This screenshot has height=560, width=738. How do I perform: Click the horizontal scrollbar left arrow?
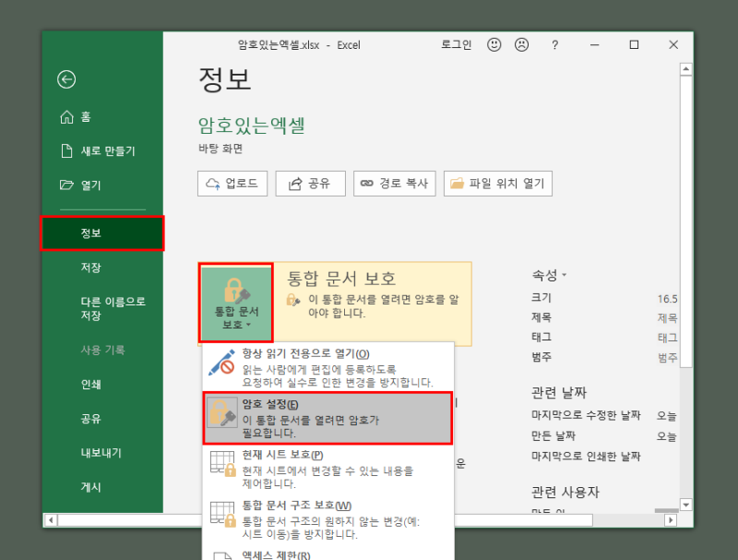[x=51, y=520]
